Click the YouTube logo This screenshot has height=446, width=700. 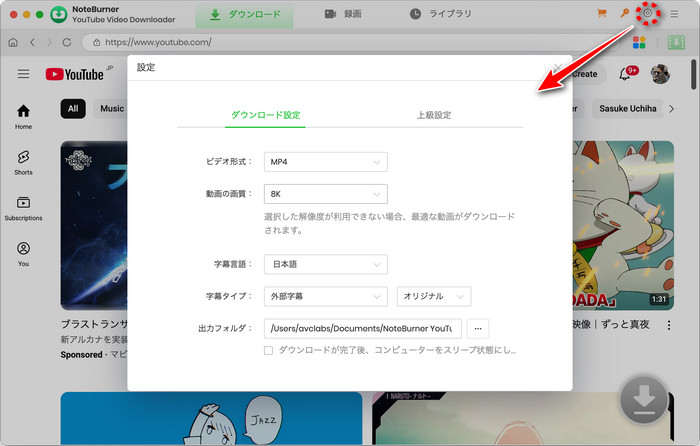(x=75, y=74)
